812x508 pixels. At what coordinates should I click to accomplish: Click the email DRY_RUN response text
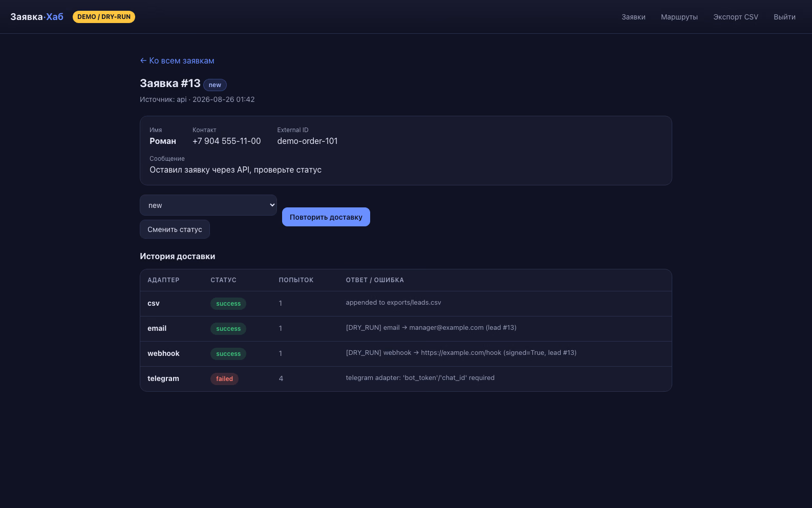coord(431,328)
